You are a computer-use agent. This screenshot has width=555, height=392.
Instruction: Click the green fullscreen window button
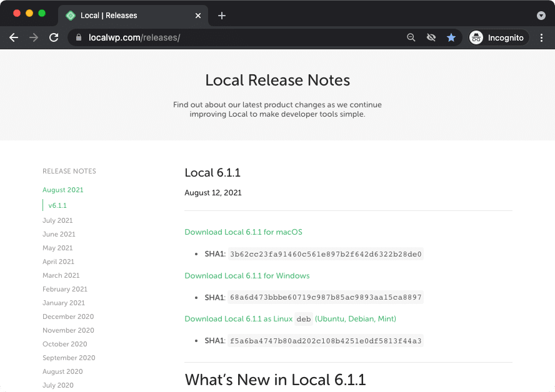42,13
